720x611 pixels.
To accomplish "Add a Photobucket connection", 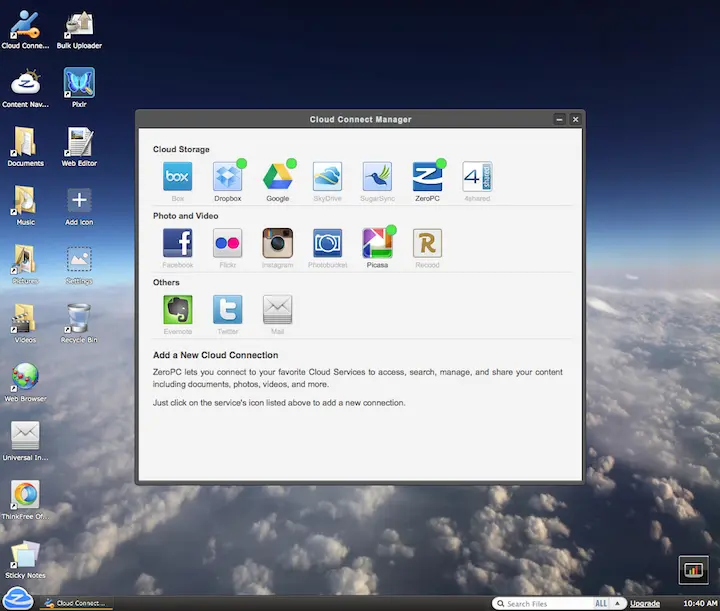I will tap(327, 243).
